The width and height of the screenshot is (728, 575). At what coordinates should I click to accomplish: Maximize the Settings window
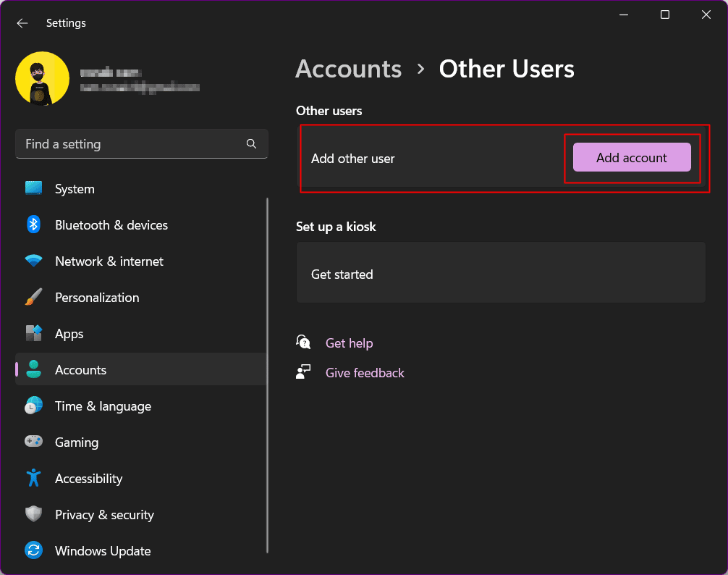point(665,15)
